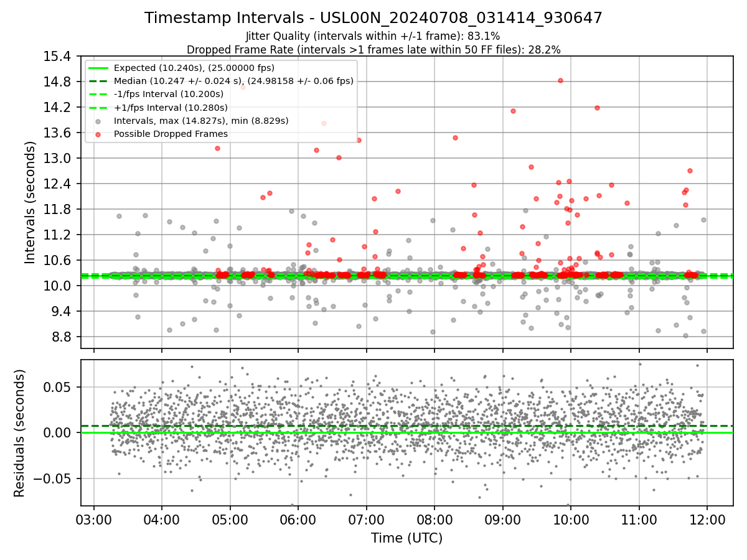The width and height of the screenshot is (747, 560).
Task: Click the plot title "Timestamp Intervals - USL00N_20240708_031414_930647"
Action: tap(374, 18)
